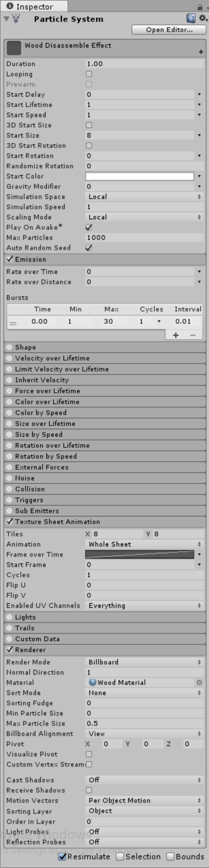Toggle the Play On Awake checkbox
The height and width of the screenshot is (868, 209).
(89, 227)
